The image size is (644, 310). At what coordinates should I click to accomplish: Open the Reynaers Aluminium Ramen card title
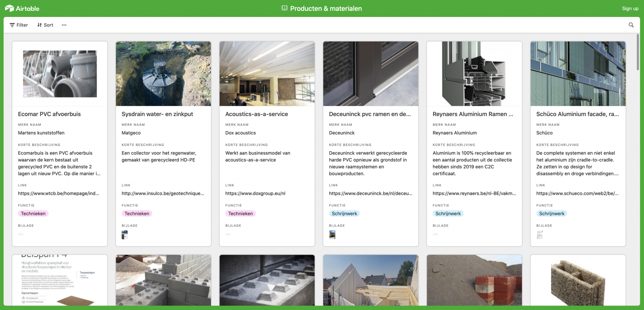[473, 114]
